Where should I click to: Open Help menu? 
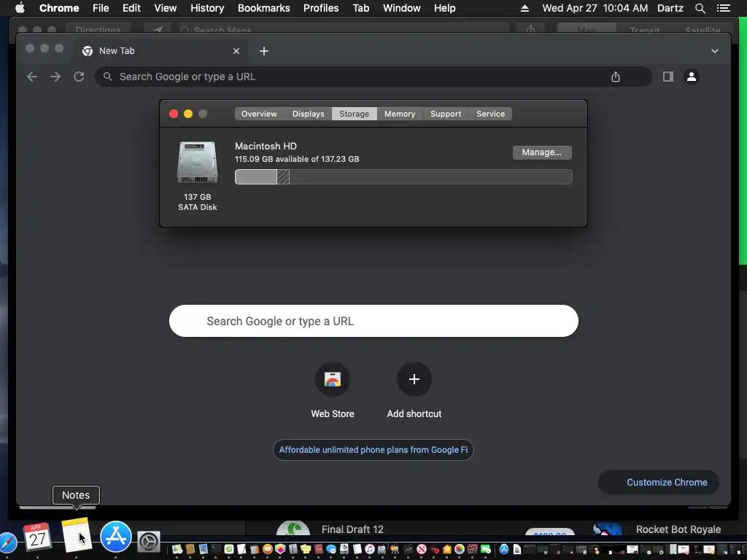pyautogui.click(x=444, y=8)
